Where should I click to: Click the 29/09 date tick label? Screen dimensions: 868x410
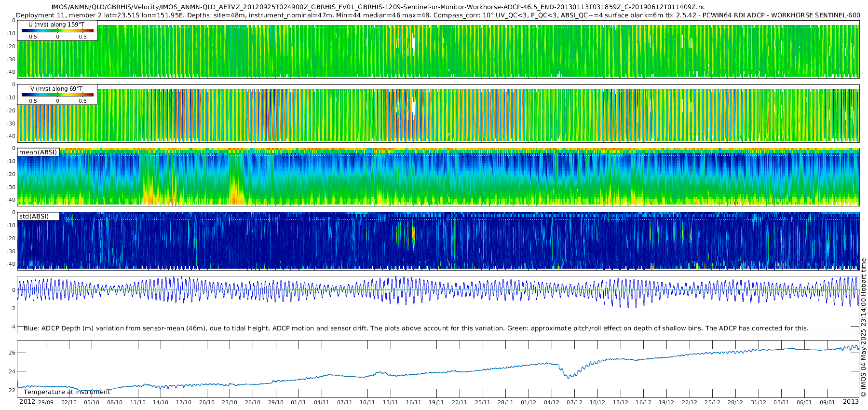[46, 402]
